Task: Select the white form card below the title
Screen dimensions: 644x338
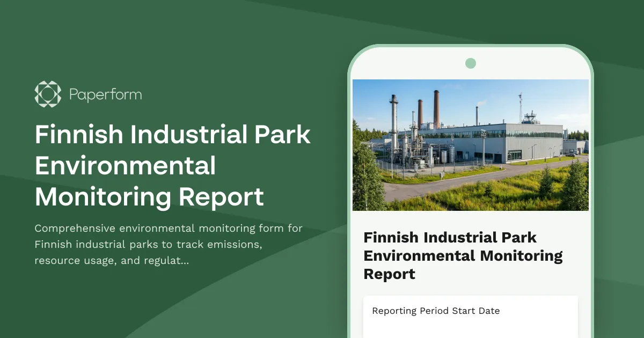Action: [470, 317]
